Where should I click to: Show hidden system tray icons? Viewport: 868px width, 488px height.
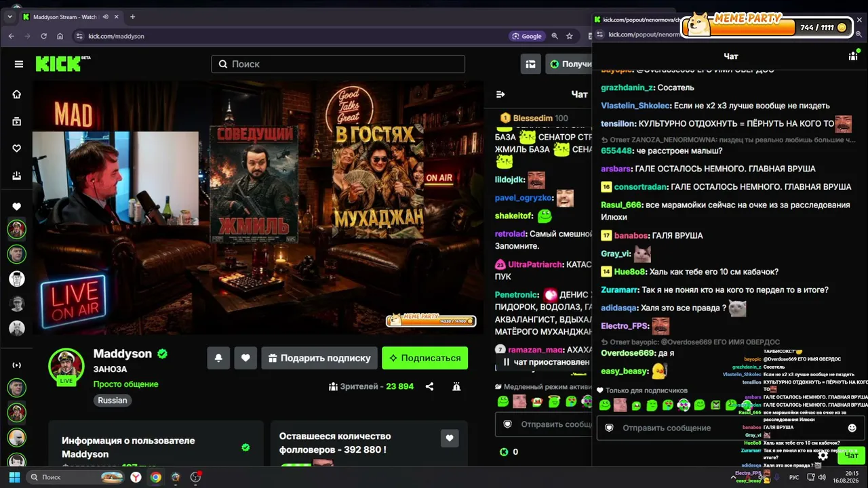coord(733,477)
